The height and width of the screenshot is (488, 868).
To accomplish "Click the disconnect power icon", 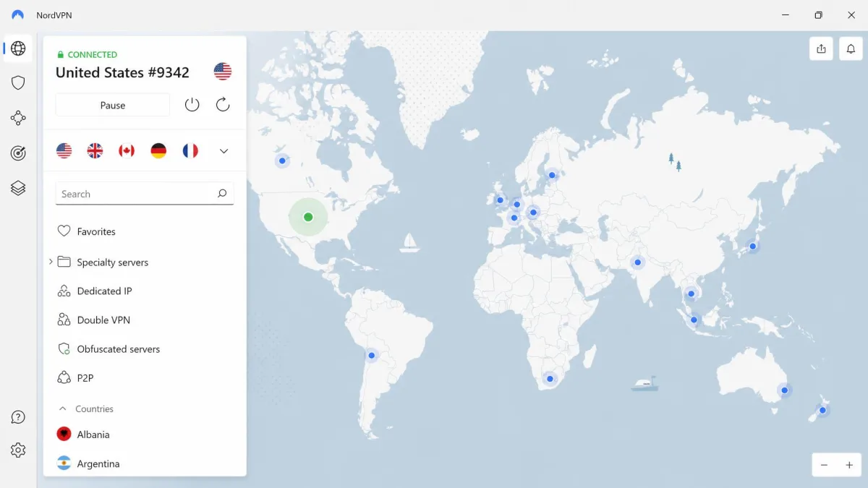I will (x=192, y=105).
